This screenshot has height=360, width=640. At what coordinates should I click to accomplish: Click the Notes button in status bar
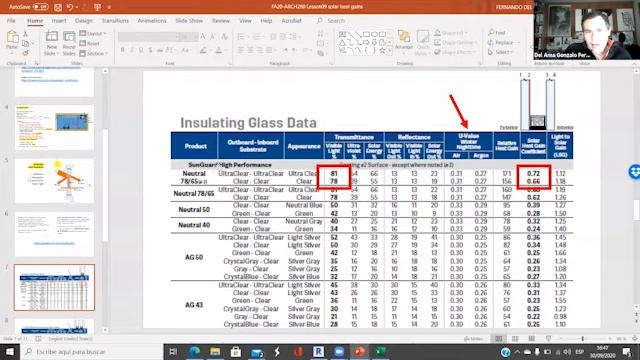[x=474, y=339]
